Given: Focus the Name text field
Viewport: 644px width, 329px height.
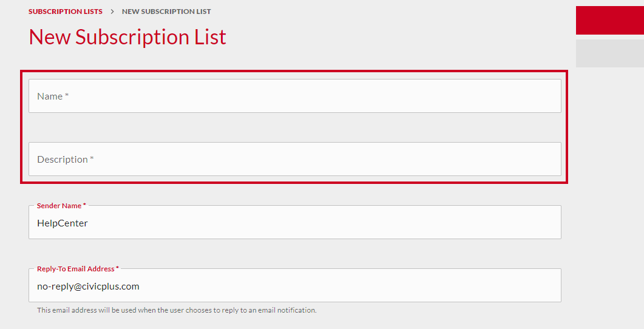Looking at the screenshot, I should click(x=295, y=96).
